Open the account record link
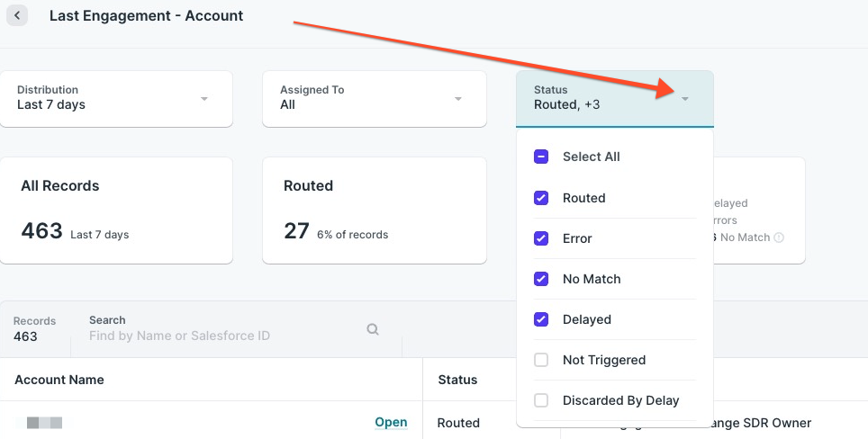Screen dimensions: 868x439 [391, 423]
